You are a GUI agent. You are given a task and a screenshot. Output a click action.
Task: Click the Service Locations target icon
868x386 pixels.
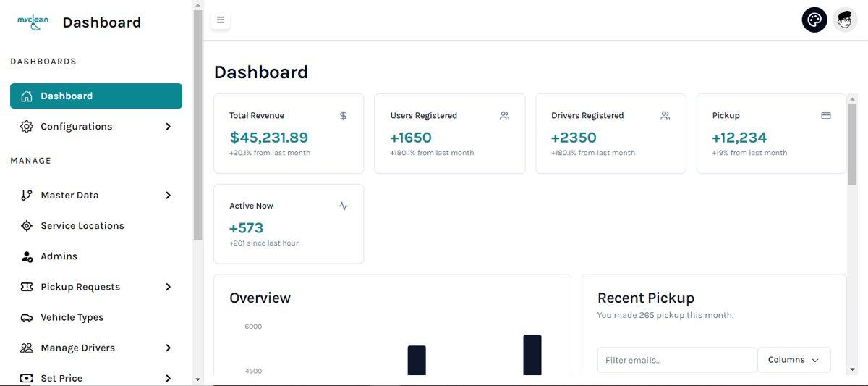click(x=27, y=225)
